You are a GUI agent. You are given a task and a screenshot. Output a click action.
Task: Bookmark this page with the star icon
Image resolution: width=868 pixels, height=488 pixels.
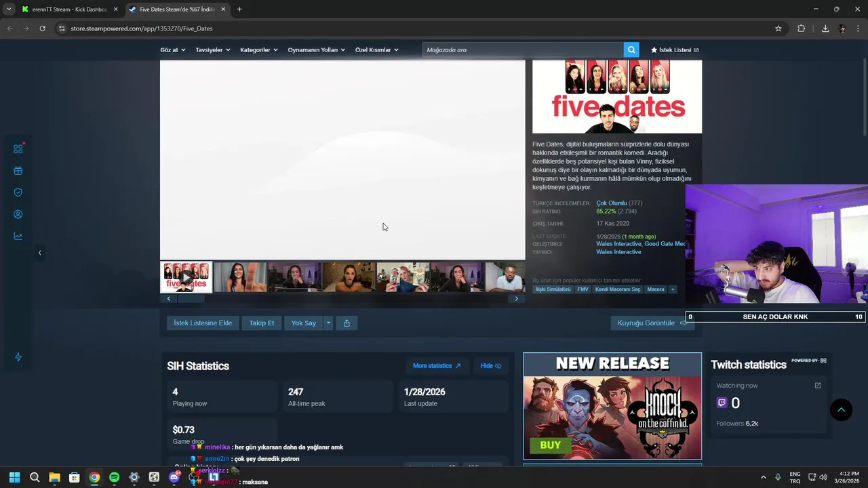pyautogui.click(x=778, y=28)
